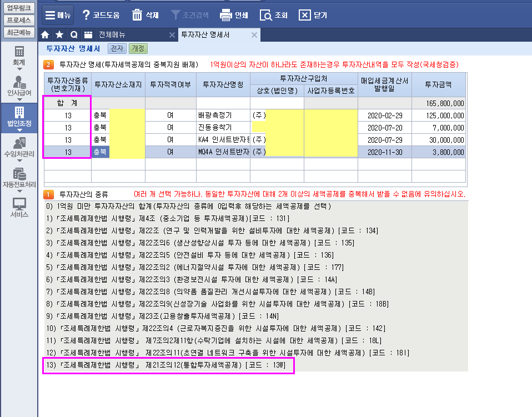Select list item 6) 환경보전시설 투자
The width and height of the screenshot is (532, 417).
click(x=192, y=280)
